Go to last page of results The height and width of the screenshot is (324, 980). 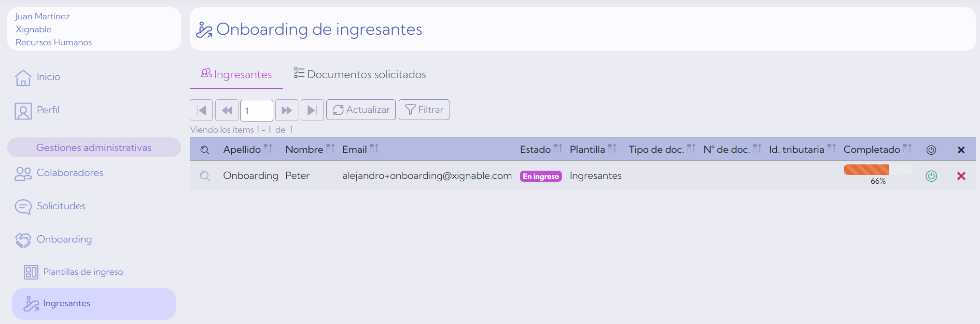(312, 110)
